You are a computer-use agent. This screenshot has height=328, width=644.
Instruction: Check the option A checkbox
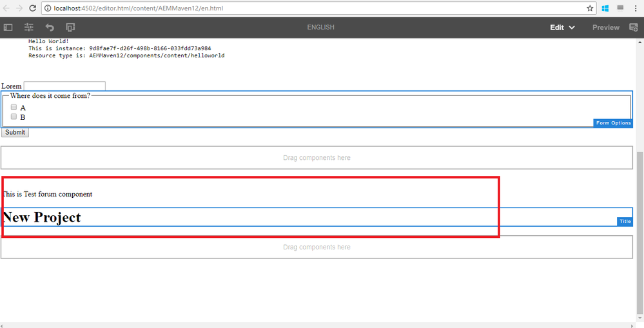coord(14,107)
